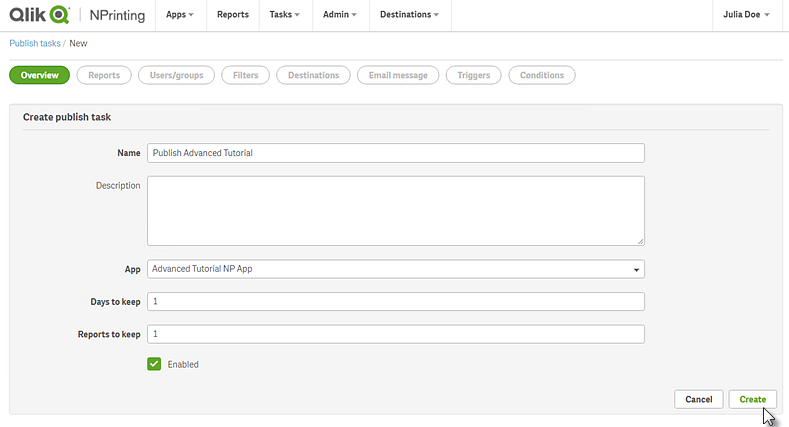789x427 pixels.
Task: Click the Description textarea resize grip
Action: coord(640,241)
